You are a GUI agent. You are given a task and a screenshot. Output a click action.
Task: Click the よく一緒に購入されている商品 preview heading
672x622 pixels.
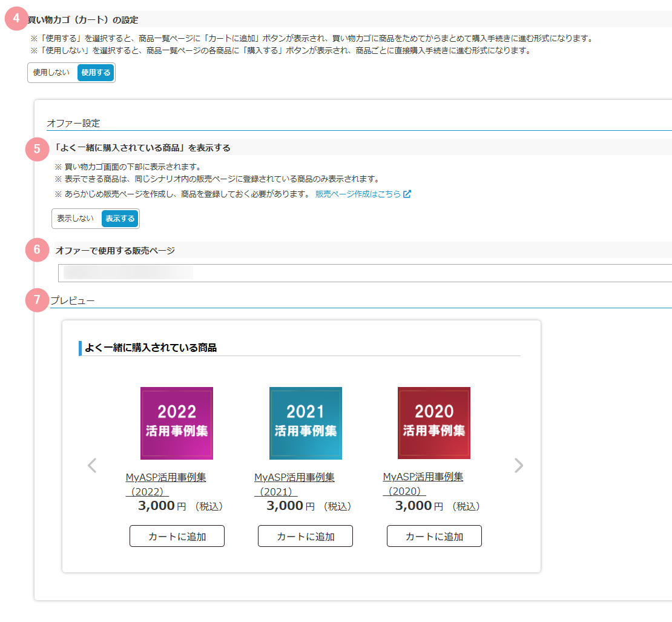click(x=150, y=348)
